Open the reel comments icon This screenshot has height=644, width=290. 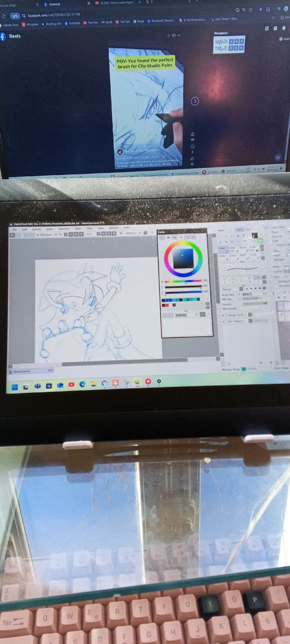pyautogui.click(x=193, y=146)
